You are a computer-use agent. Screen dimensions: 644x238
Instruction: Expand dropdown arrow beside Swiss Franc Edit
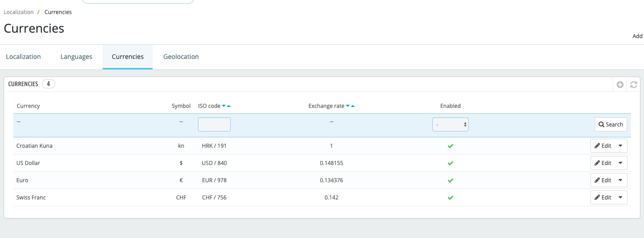(x=621, y=198)
